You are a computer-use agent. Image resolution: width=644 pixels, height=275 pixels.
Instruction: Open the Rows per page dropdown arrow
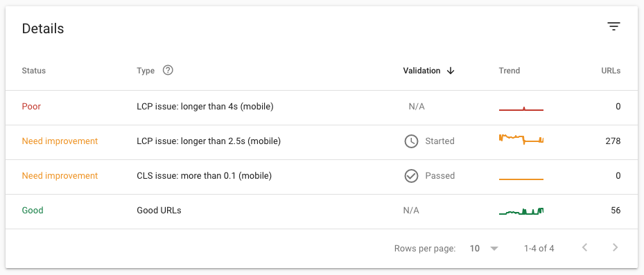pos(494,248)
